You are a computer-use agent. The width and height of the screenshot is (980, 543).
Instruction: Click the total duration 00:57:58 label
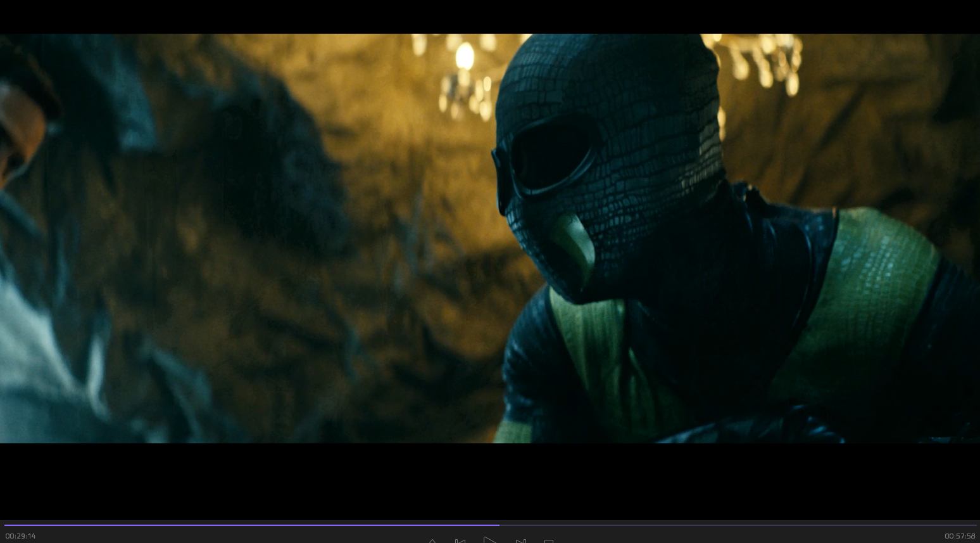point(960,536)
